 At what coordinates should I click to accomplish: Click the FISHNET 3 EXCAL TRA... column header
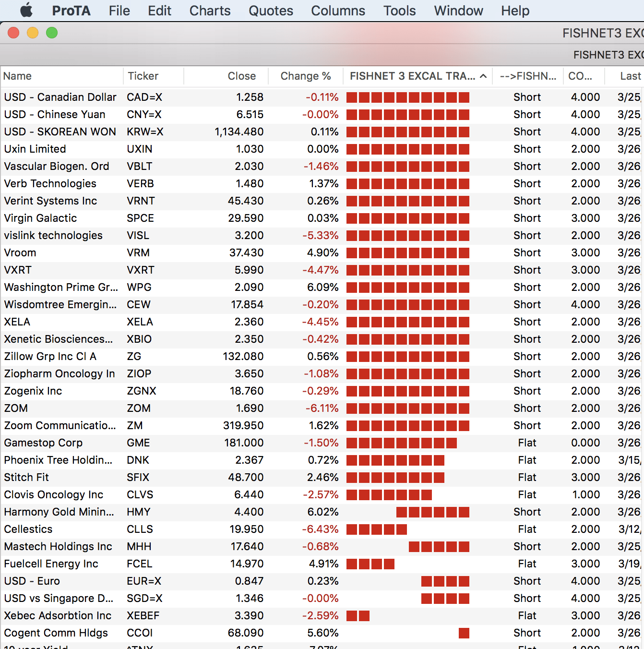(418, 76)
